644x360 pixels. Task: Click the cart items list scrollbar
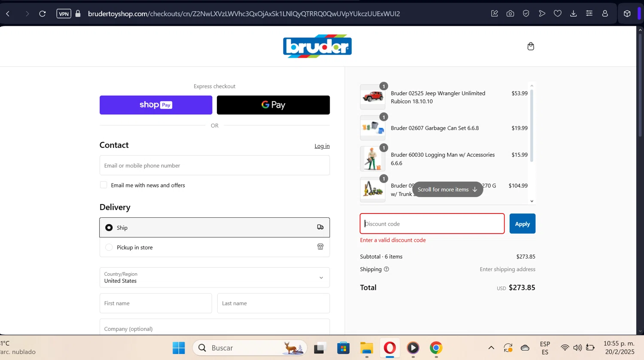tap(532, 125)
